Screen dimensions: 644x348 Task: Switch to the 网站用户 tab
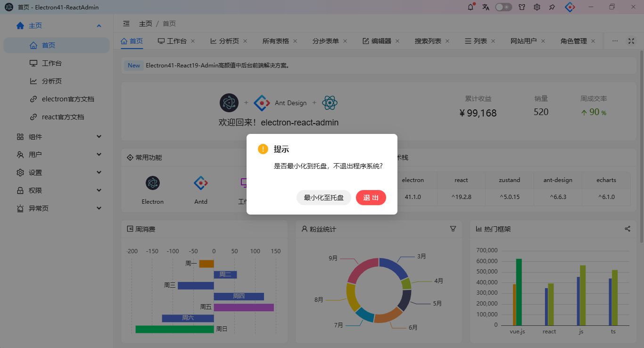[x=524, y=41]
